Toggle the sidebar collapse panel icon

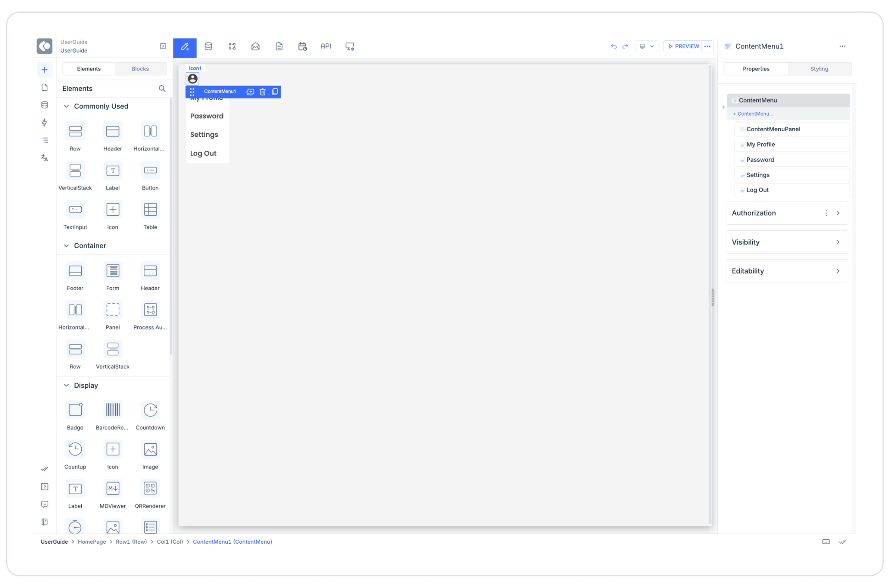point(163,46)
